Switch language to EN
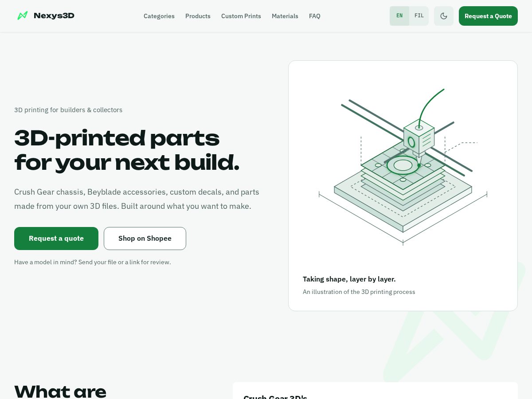 399,16
